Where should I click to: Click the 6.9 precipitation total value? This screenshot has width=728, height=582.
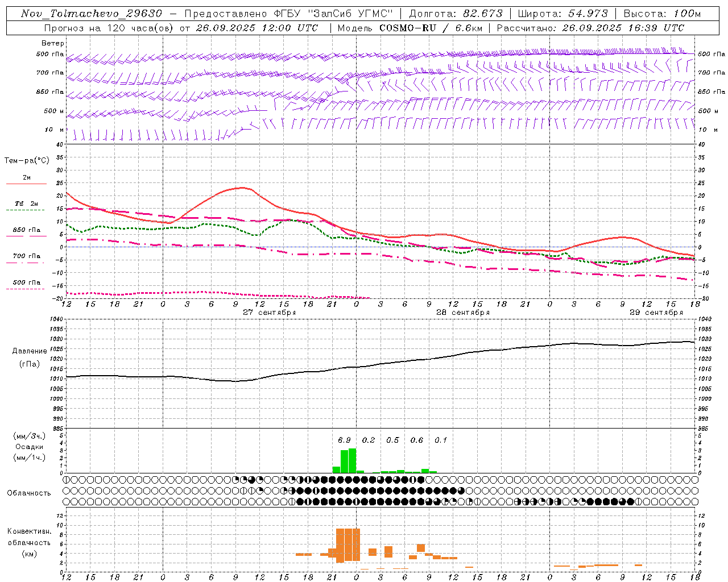pos(344,440)
